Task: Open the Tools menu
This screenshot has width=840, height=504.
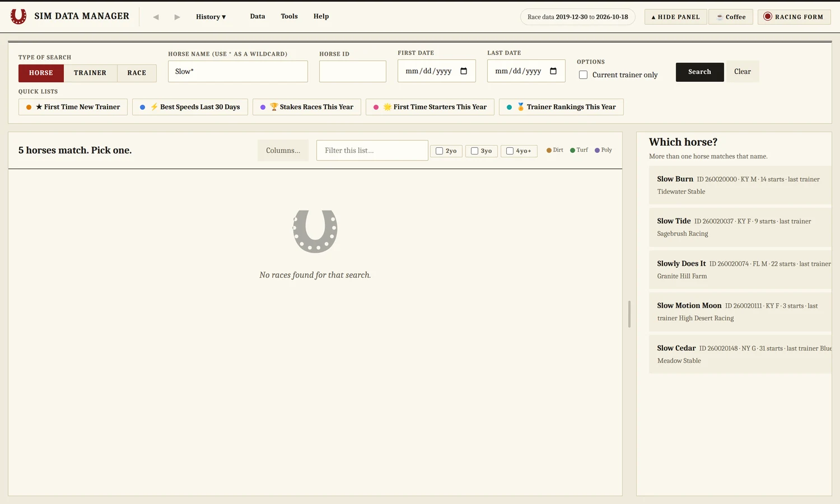Action: click(289, 16)
